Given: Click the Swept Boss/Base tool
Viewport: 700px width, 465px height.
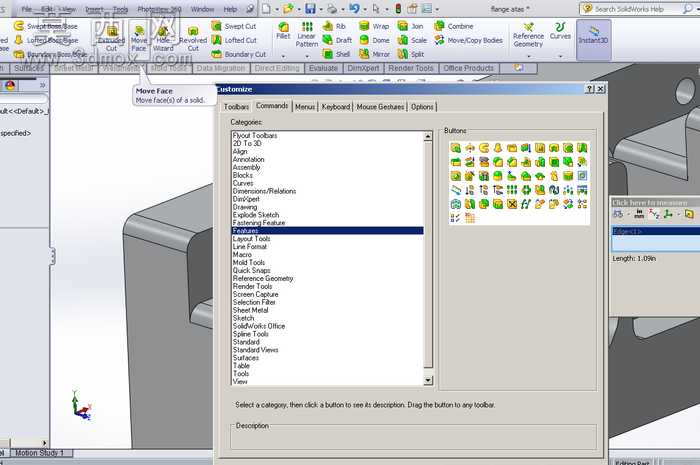Looking at the screenshot, I should tap(46, 26).
